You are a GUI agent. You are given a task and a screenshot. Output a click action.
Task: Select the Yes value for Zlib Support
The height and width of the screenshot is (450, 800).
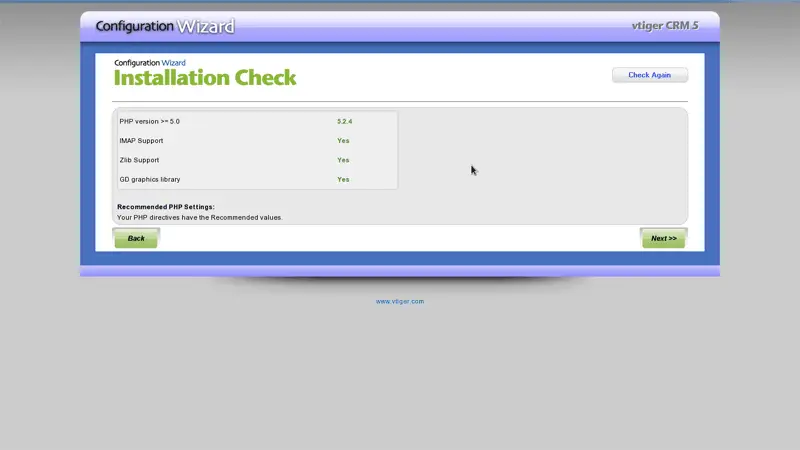click(343, 160)
